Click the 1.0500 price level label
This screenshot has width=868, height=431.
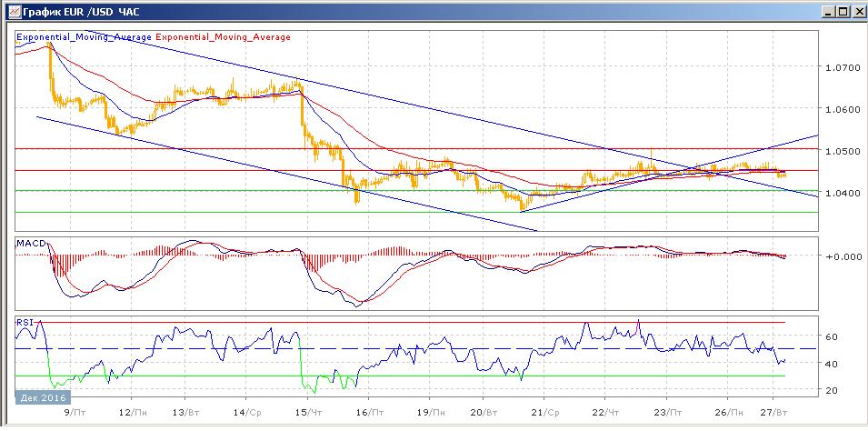[841, 151]
